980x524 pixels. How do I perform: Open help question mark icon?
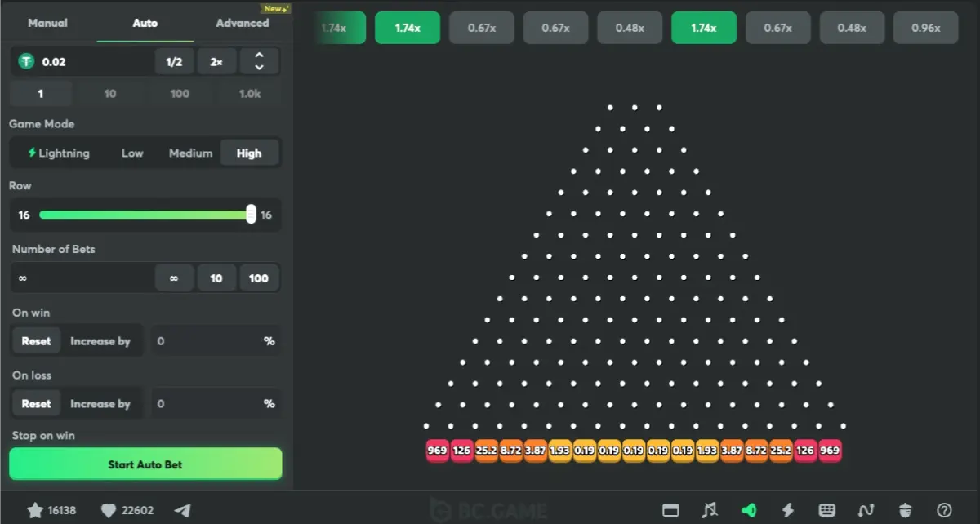pyautogui.click(x=945, y=511)
